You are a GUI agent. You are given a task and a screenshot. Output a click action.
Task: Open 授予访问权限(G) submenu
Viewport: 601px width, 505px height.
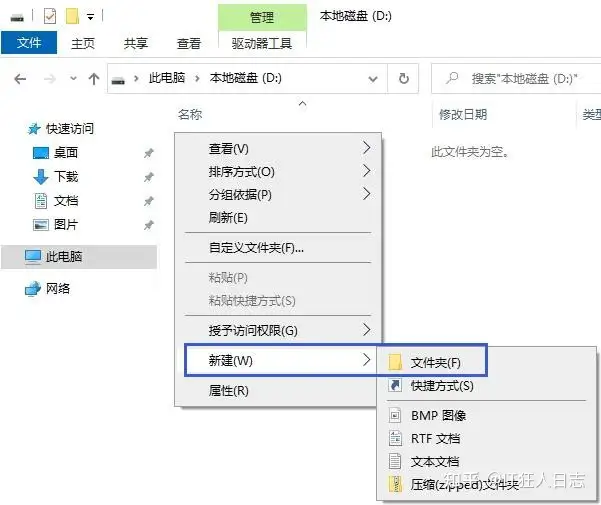278,330
